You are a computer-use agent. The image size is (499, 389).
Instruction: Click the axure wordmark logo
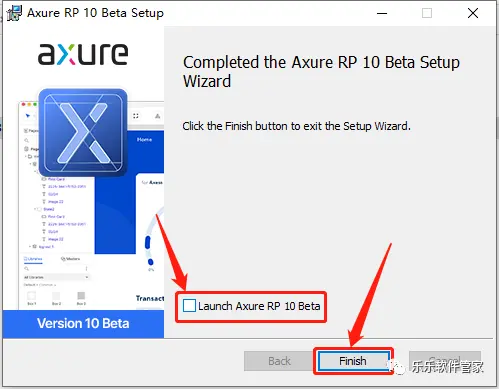pyautogui.click(x=83, y=53)
